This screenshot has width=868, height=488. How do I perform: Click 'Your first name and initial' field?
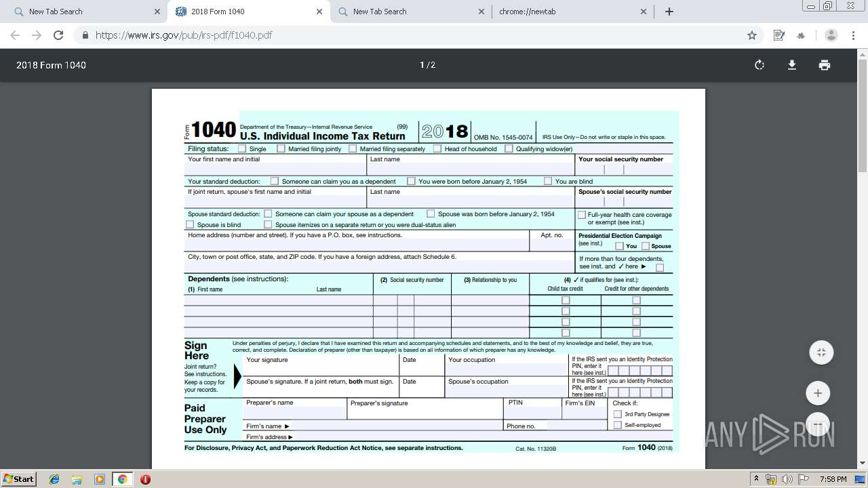(275, 169)
